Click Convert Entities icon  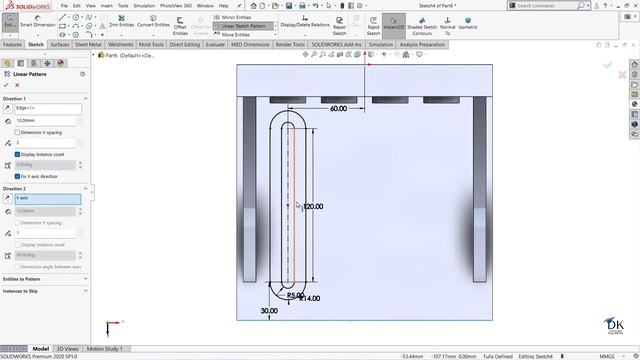(153, 21)
